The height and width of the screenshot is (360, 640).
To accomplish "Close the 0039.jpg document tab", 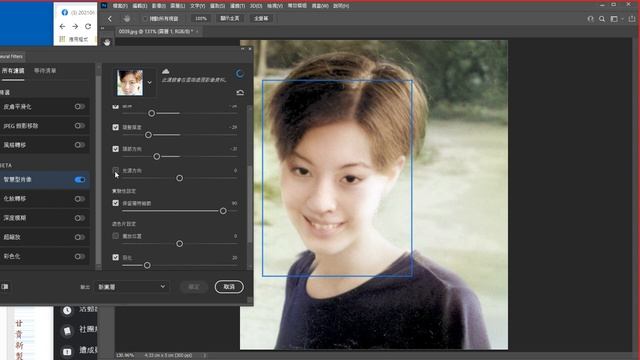I will pyautogui.click(x=197, y=31).
